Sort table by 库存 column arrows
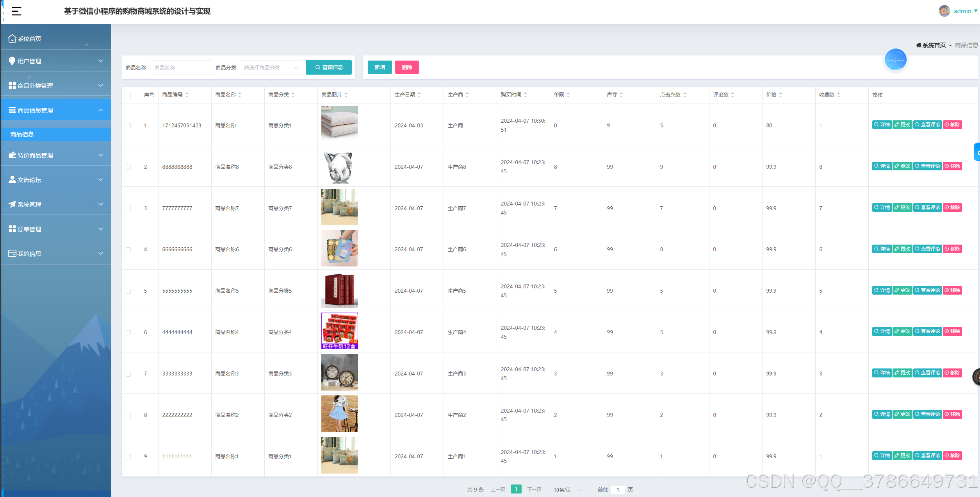 [x=621, y=95]
